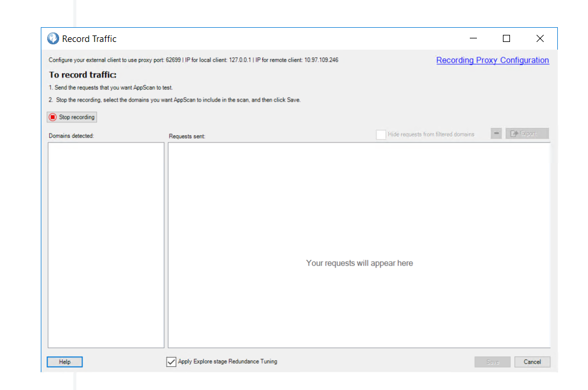Click the greyed-out Save button
588x390 pixels.
pyautogui.click(x=492, y=362)
